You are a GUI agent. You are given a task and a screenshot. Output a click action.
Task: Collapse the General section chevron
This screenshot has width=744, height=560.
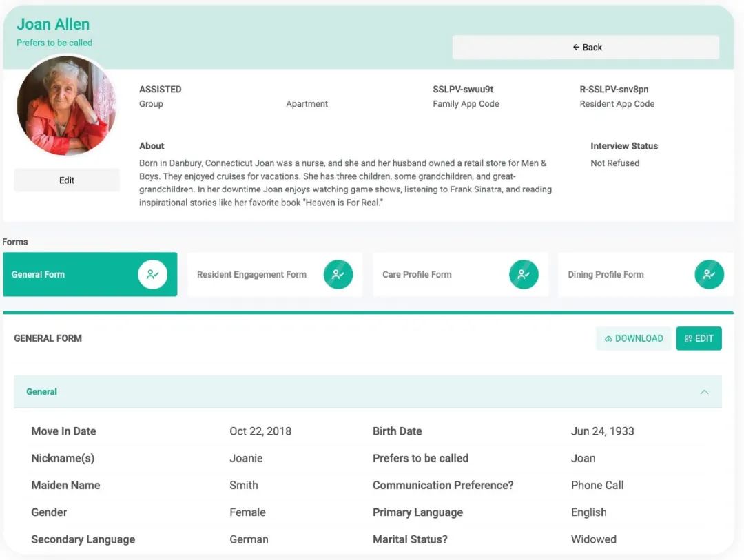(704, 392)
